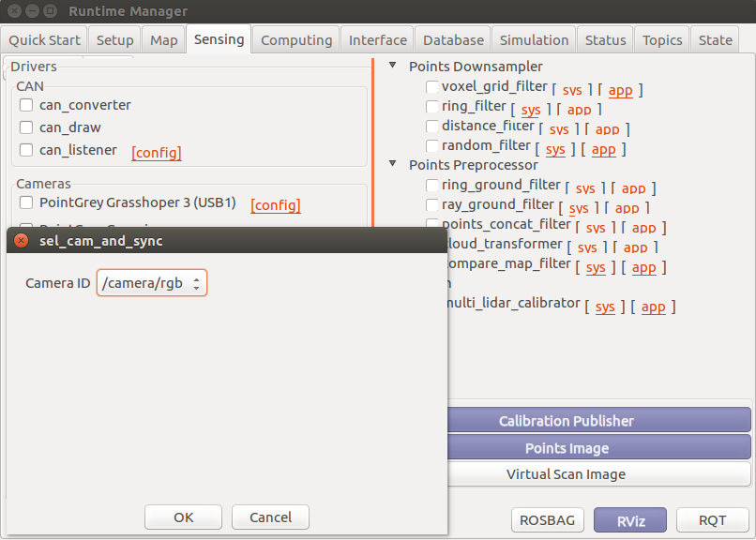Viewport: 756px width, 540px height.
Task: Check the ring_filter option
Action: pos(432,107)
